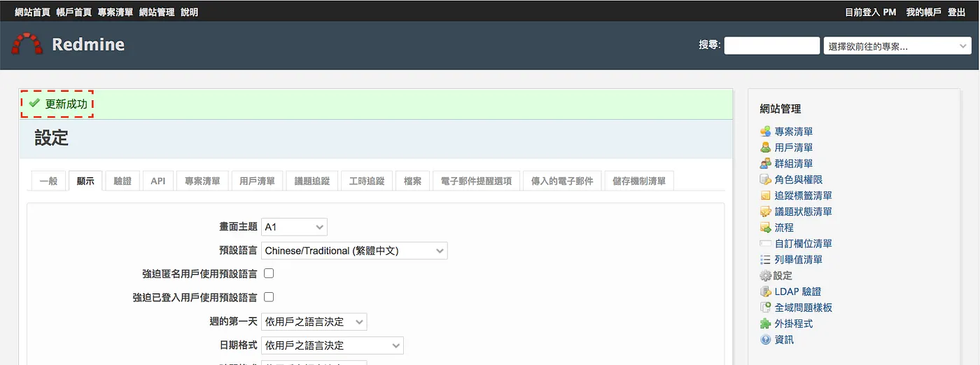This screenshot has width=980, height=365.
Task: Click the 設定 page heading
Action: click(x=52, y=138)
